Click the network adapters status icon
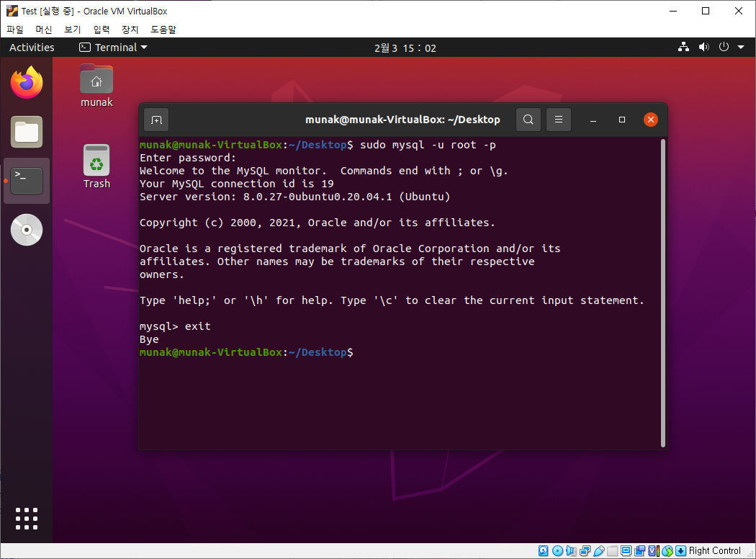This screenshot has height=559, width=756. coord(585,551)
